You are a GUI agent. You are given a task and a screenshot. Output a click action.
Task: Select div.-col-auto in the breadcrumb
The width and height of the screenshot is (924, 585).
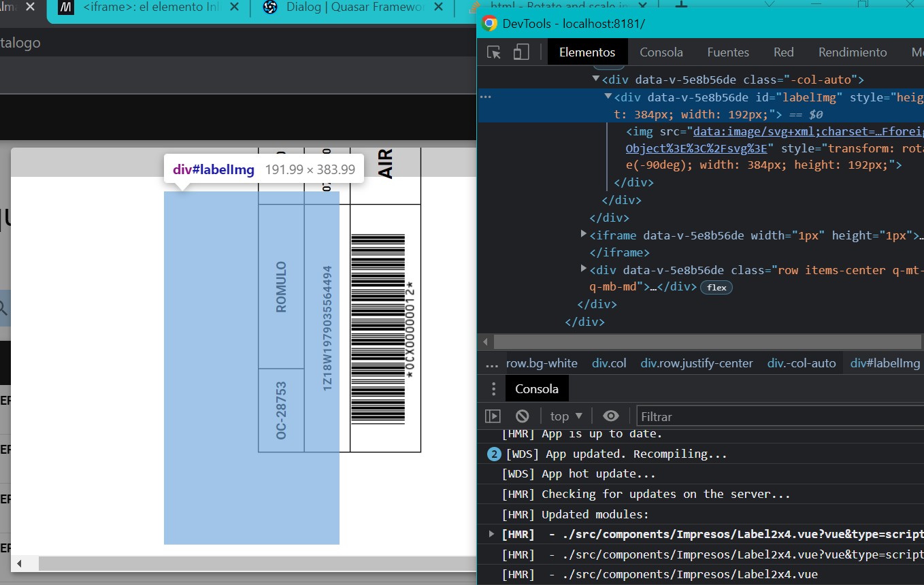(x=802, y=363)
